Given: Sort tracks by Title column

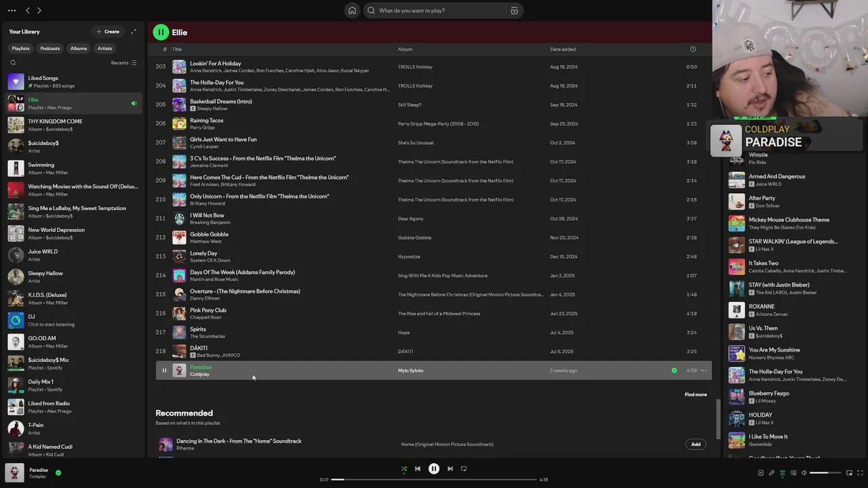Looking at the screenshot, I should (177, 49).
